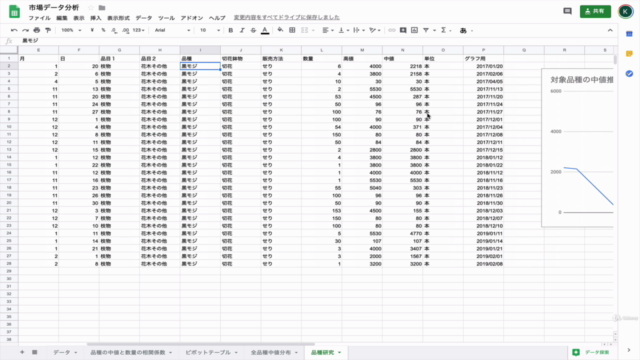Open the 挿入 menu
640x360 pixels.
[x=96, y=18]
